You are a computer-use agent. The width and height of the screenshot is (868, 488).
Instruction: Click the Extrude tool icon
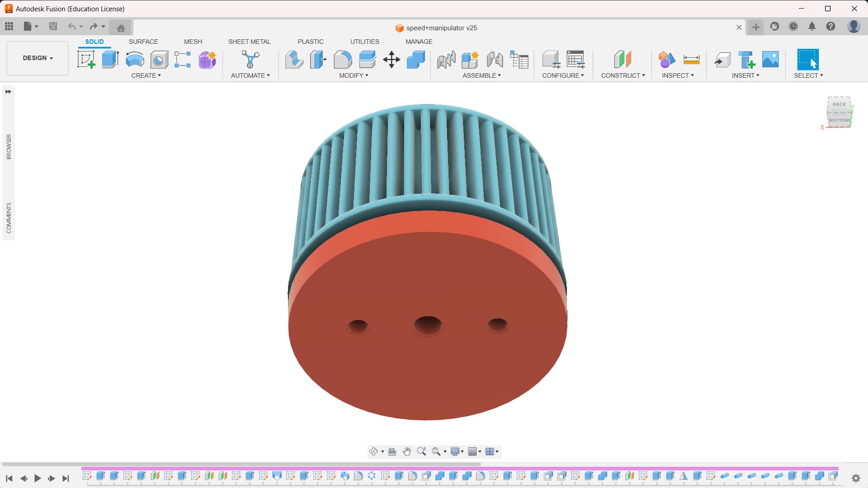click(x=110, y=60)
